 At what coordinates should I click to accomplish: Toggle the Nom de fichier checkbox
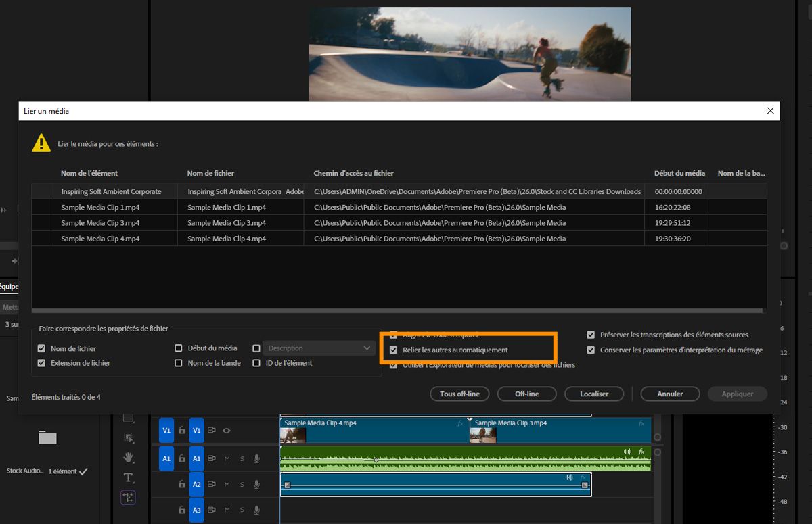coord(42,348)
